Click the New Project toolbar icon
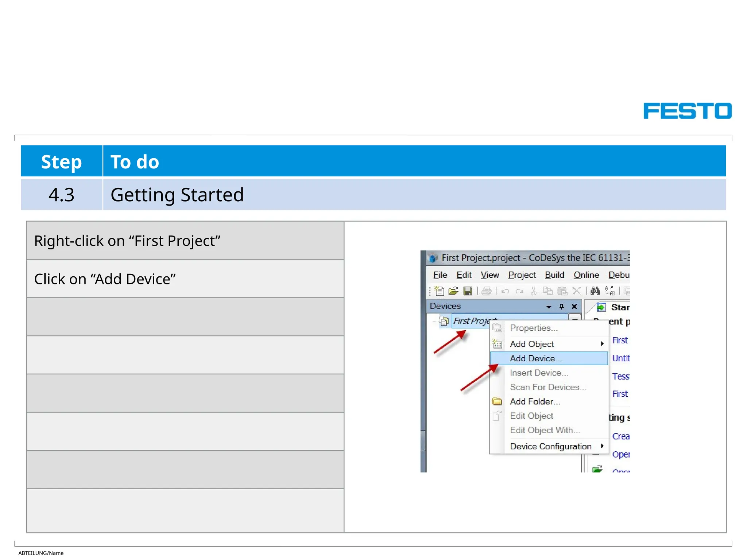Viewport: 747px width, 560px height. click(x=440, y=291)
